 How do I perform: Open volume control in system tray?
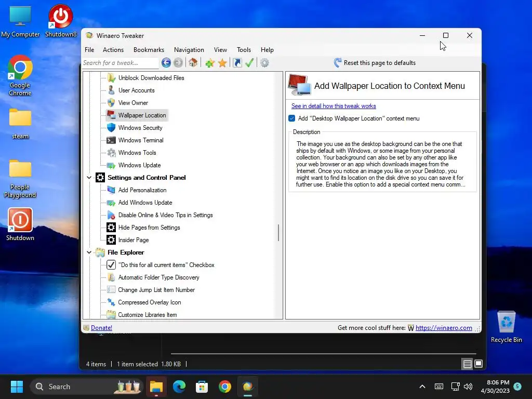pos(468,387)
